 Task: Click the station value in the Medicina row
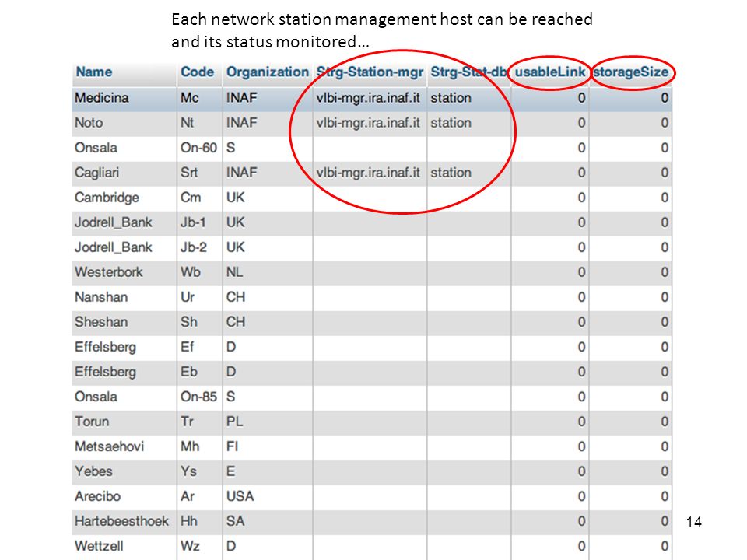click(451, 98)
